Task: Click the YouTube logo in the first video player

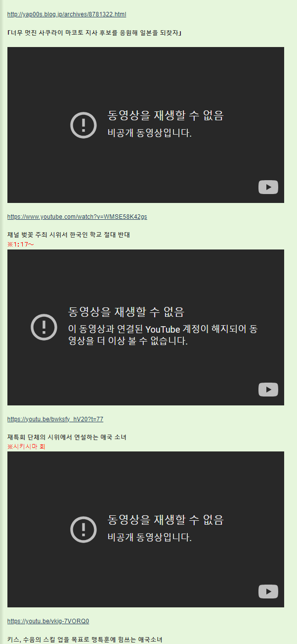Action: coord(268,187)
